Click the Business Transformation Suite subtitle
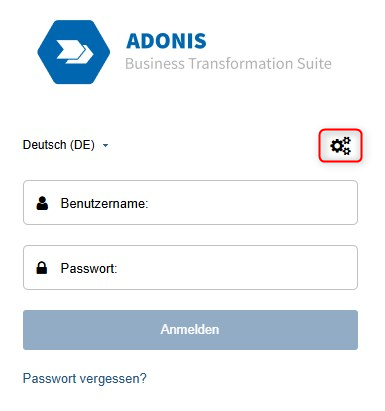 tap(228, 64)
